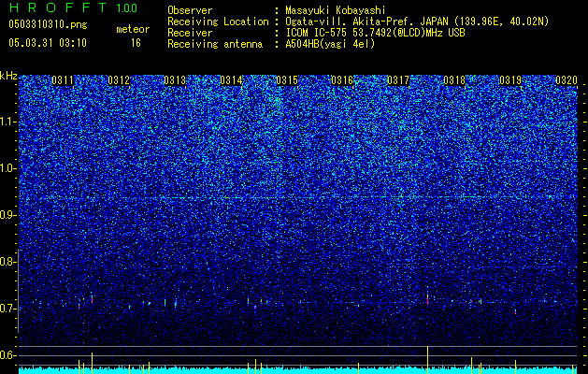
Task: Select the file name 0503310310.png
Action: click(48, 24)
